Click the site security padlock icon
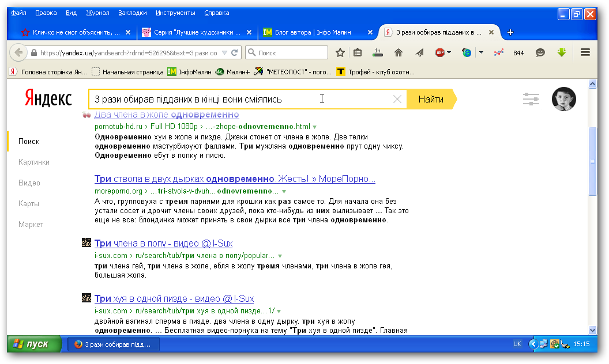Image resolution: width=609 pixels, height=364 pixels. pyautogui.click(x=34, y=53)
